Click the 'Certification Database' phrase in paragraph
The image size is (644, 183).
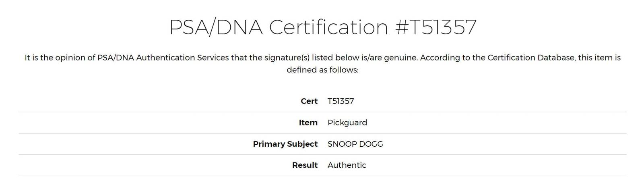coord(531,58)
